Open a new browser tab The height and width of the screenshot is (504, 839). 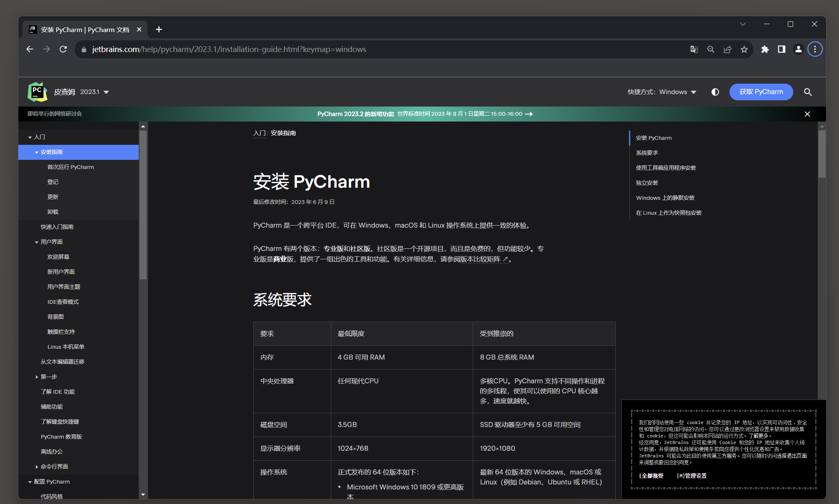(x=159, y=30)
